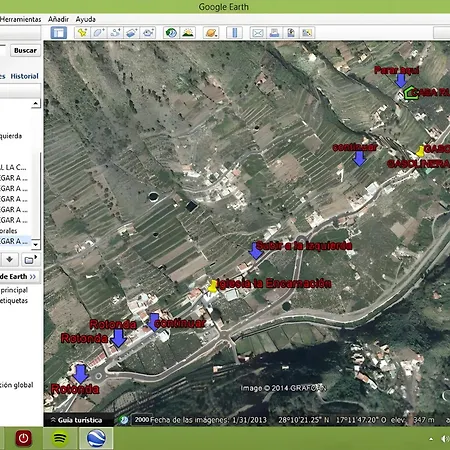Expand the Guía turística panel
Viewport: 450px width, 450px height.
(77, 420)
